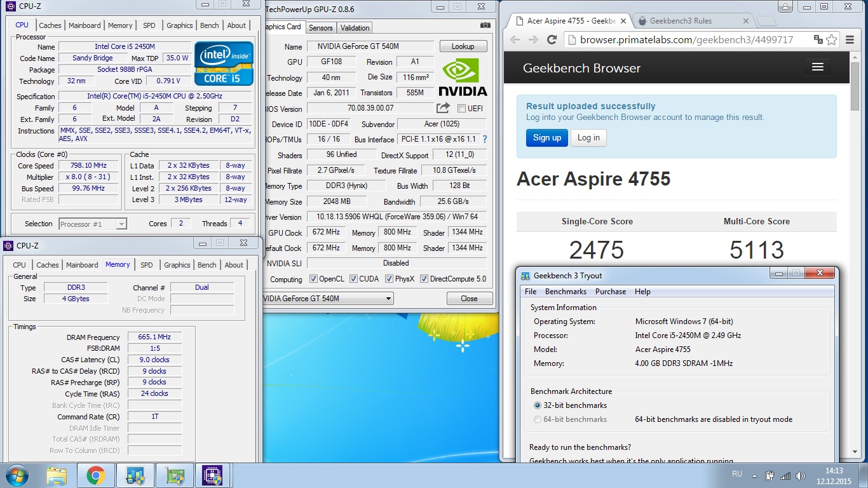Click the Lookup button in GPU-Z
Screen dimensions: 868x488
click(463, 46)
